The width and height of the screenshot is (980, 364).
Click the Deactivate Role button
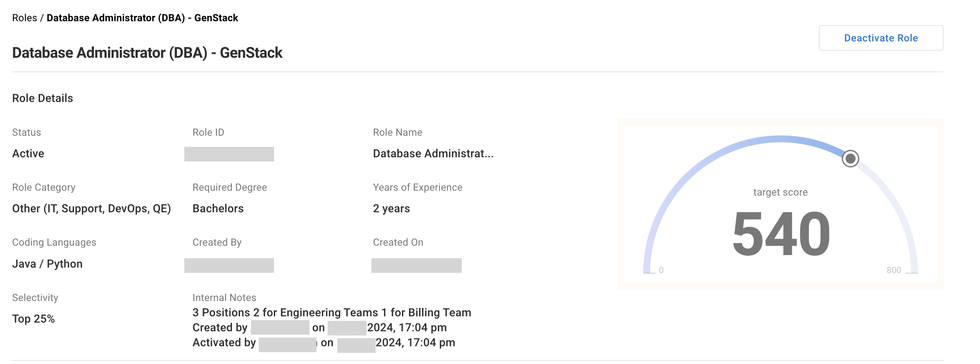coord(880,38)
